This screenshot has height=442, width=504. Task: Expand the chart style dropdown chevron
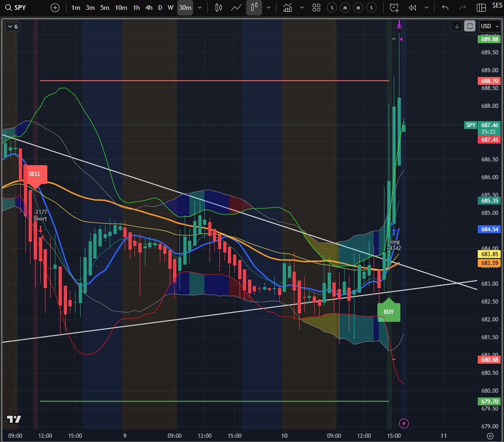coord(269,8)
